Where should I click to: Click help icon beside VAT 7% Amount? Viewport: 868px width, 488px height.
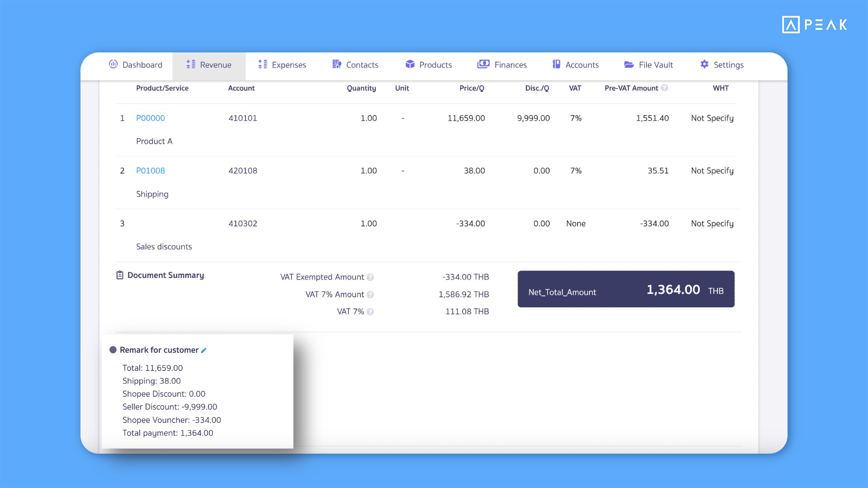(370, 295)
